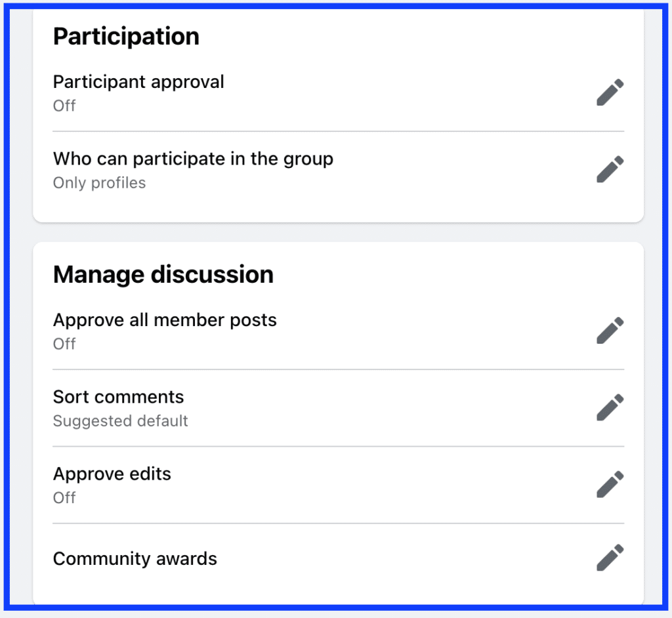The image size is (672, 618).
Task: Open Community awards pencil edit icon
Action: [x=610, y=558]
